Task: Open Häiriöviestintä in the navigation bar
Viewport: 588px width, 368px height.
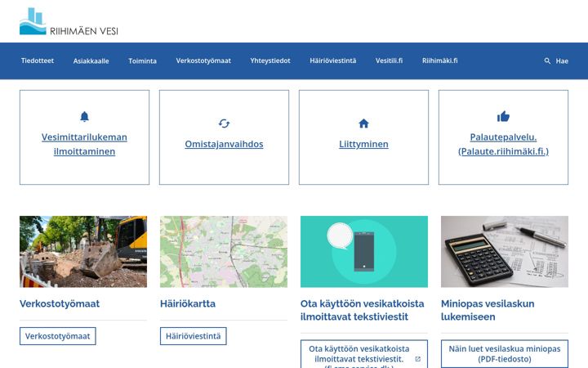Action: tap(333, 61)
